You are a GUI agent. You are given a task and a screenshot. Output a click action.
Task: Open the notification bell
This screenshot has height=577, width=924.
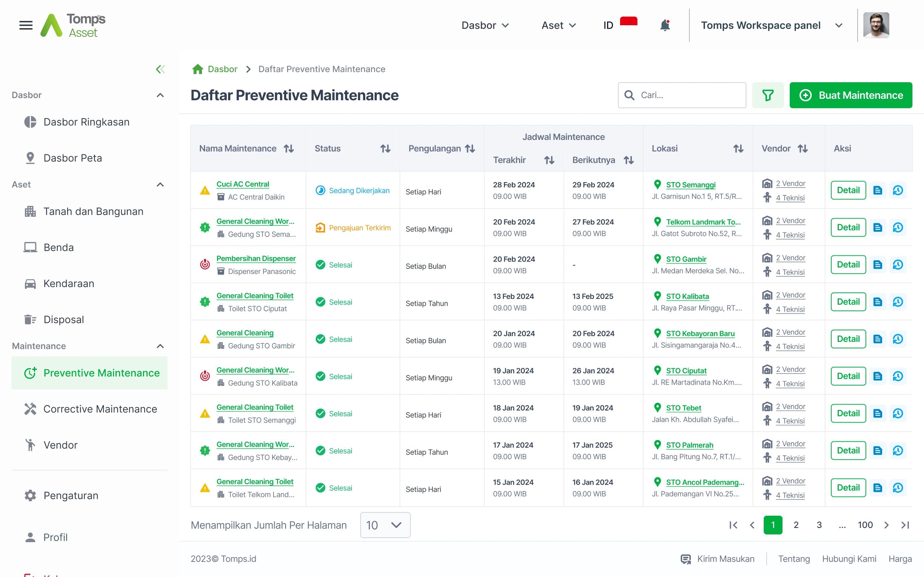click(x=665, y=25)
